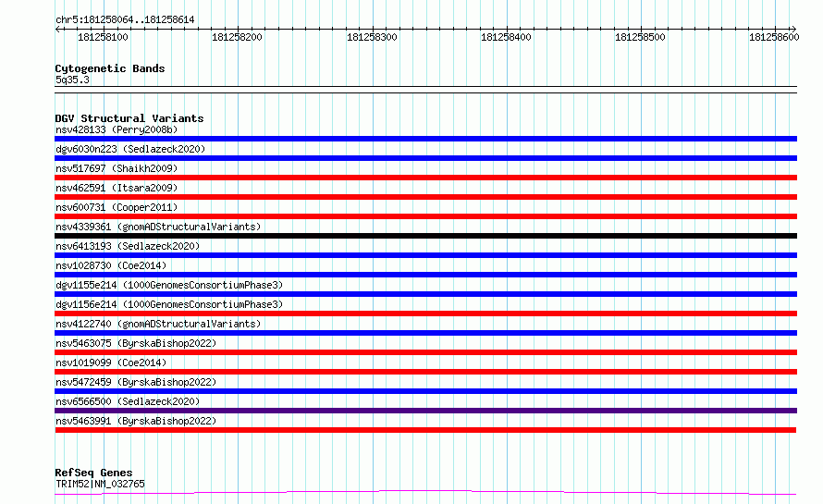Click the blue bar for nsv1028730

[425, 275]
